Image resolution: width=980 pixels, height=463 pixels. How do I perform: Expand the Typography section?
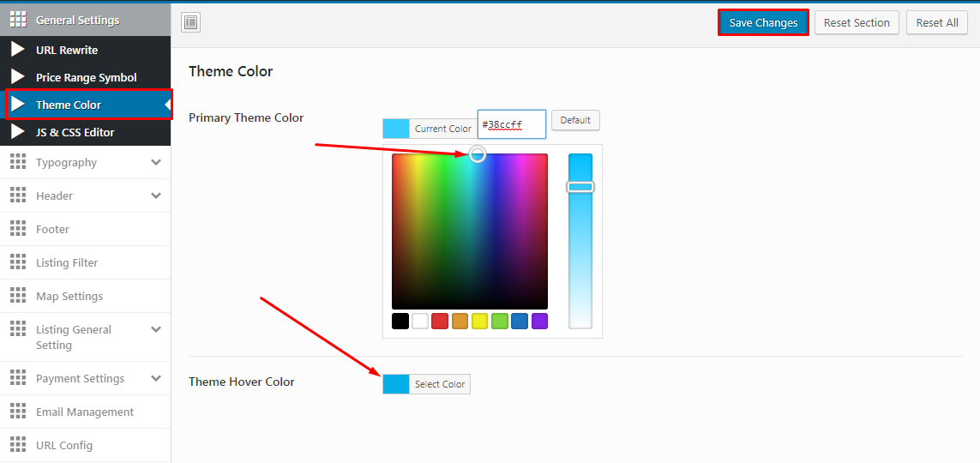[x=155, y=162]
